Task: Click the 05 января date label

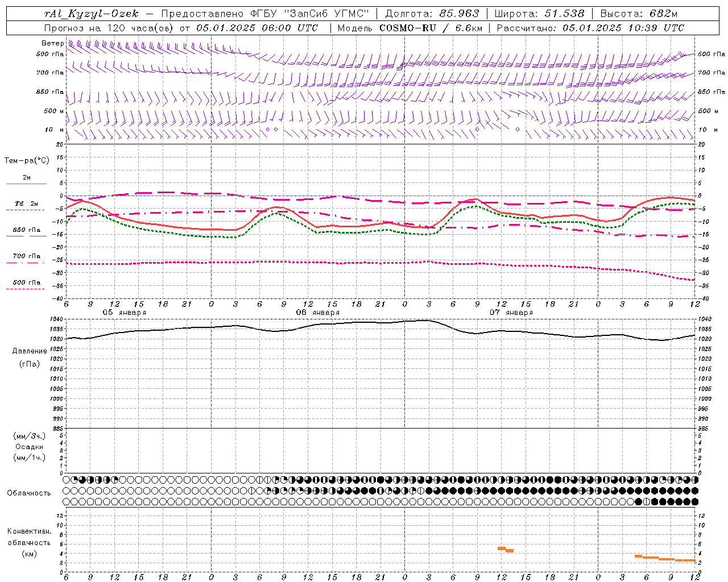Action: tap(124, 313)
